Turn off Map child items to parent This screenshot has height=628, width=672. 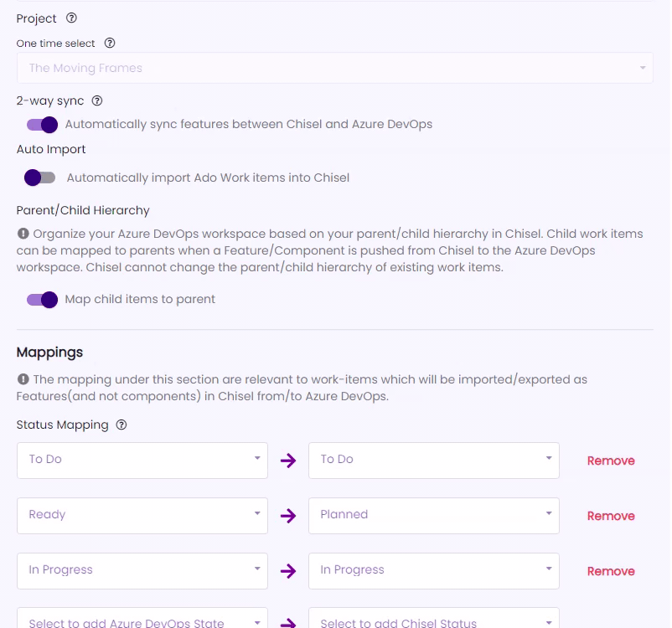pos(42,300)
